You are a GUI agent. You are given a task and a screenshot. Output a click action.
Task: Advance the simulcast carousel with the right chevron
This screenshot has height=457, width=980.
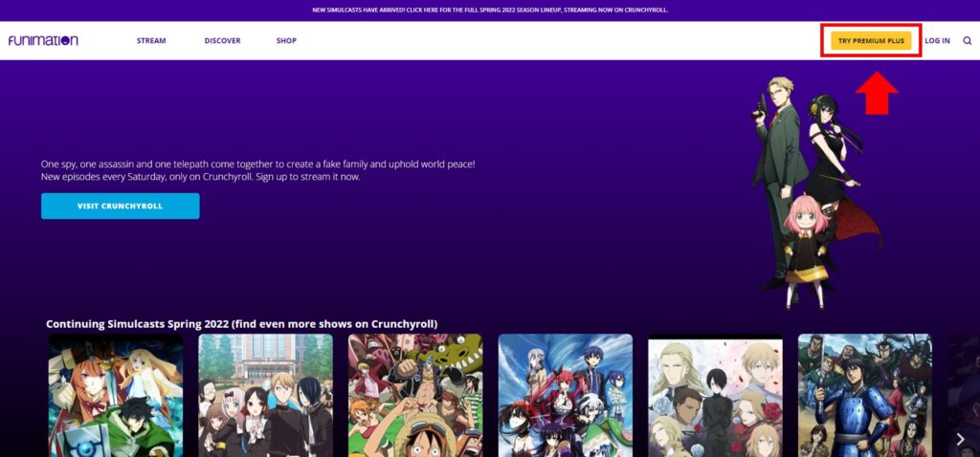coord(960,439)
